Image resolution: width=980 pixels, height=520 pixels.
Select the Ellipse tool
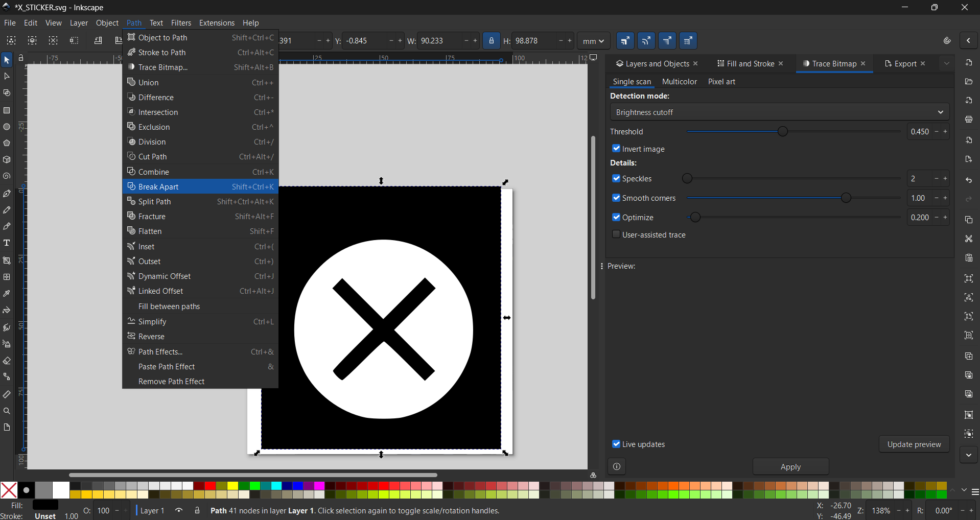(x=7, y=127)
